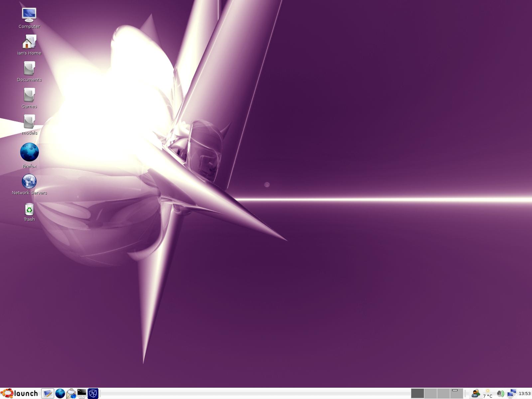
Task: Open the mail client envelope launcher
Action: [x=71, y=394]
